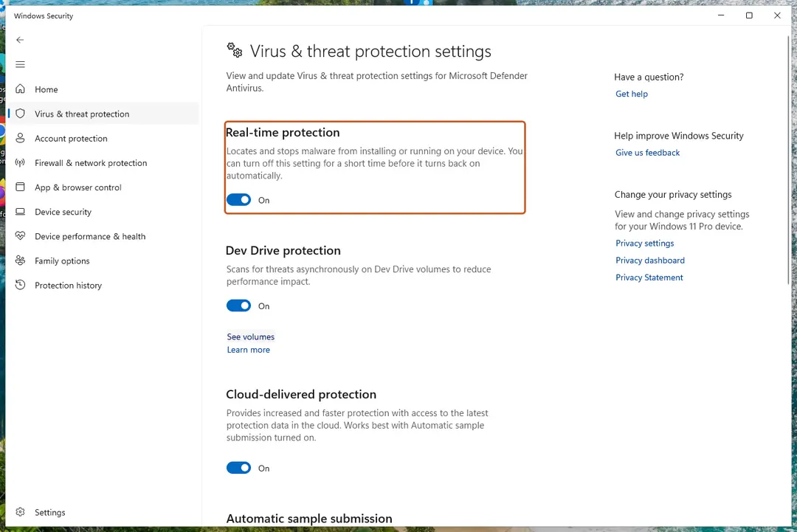Click Learn more under Dev Drive

[x=248, y=350]
